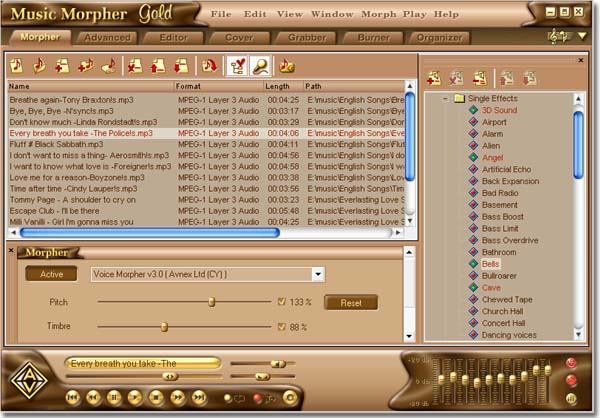Toggle the Active morpher button
This screenshot has width=600, height=418.
pos(51,274)
